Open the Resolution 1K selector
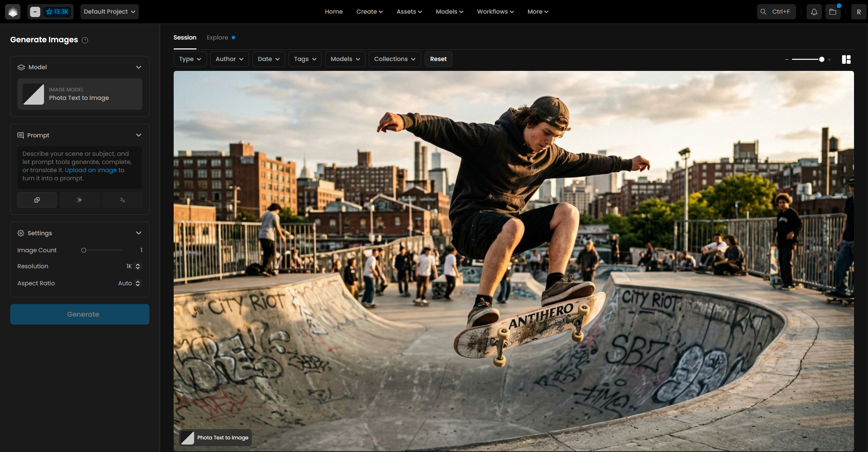The width and height of the screenshot is (868, 452). 133,266
